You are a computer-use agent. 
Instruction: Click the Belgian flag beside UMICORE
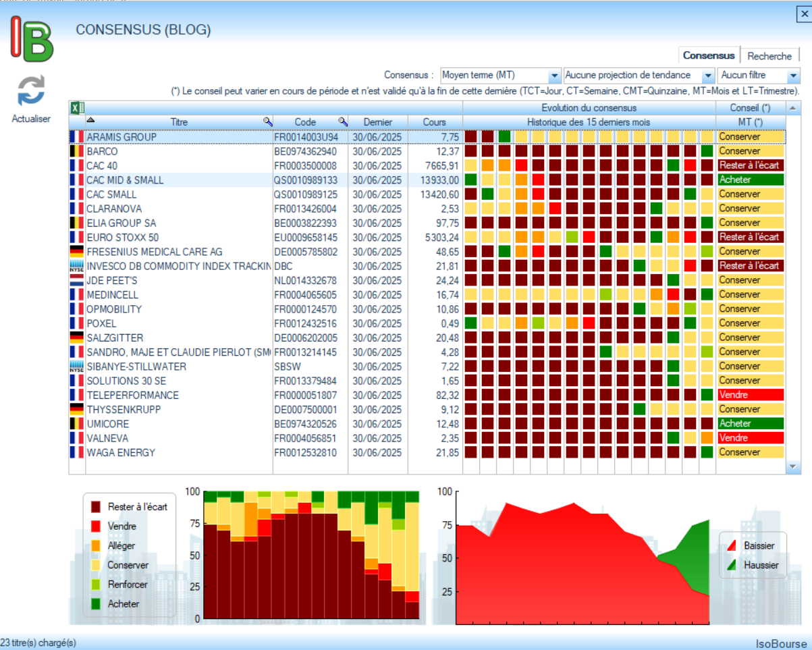pos(77,424)
